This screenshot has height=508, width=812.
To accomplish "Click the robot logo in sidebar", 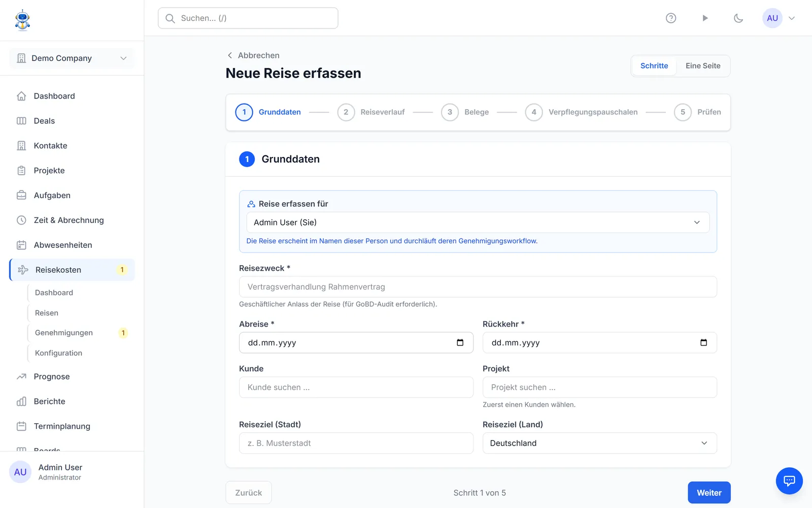I will (22, 20).
